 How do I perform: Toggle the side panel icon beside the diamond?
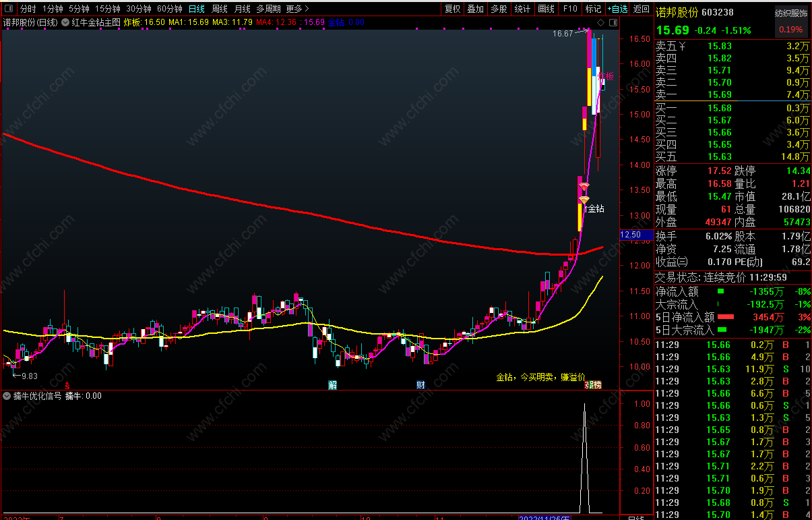click(x=614, y=22)
